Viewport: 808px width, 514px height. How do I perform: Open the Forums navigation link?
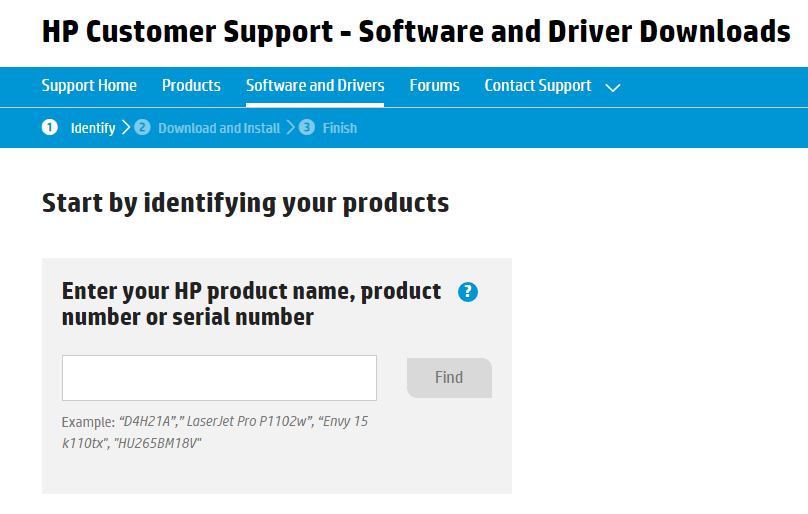[x=434, y=86]
